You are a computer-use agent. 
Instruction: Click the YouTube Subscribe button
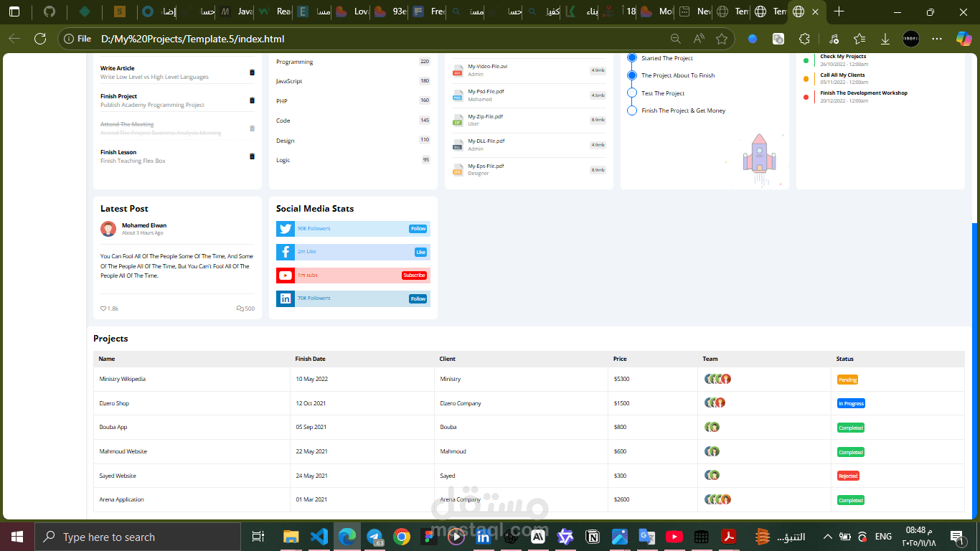point(414,275)
